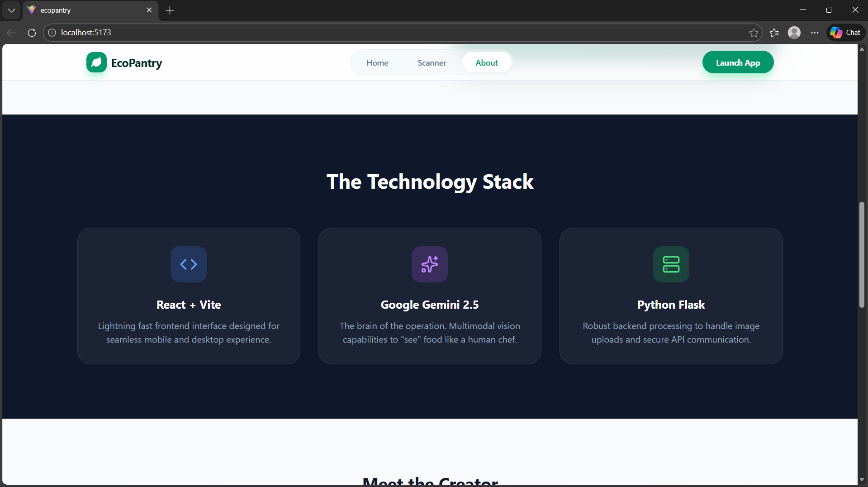Screen dimensions: 868x487
Task: Minimize the browser window
Action: click(803, 10)
